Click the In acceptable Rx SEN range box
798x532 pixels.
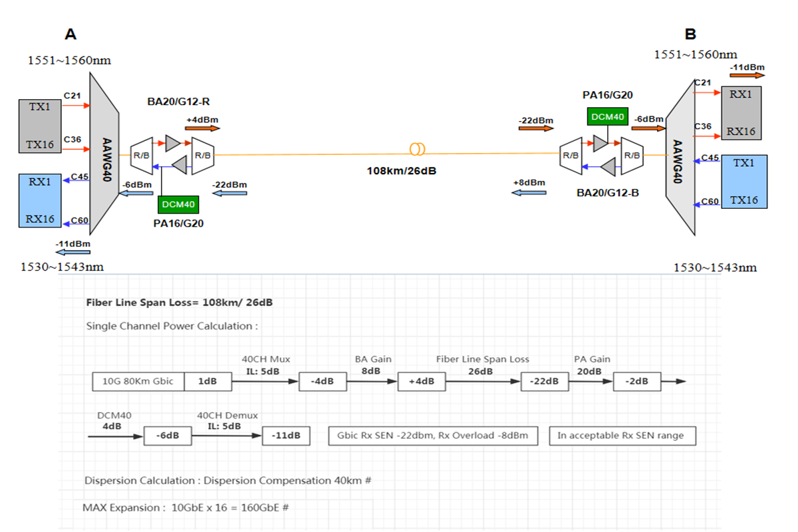coord(621,436)
